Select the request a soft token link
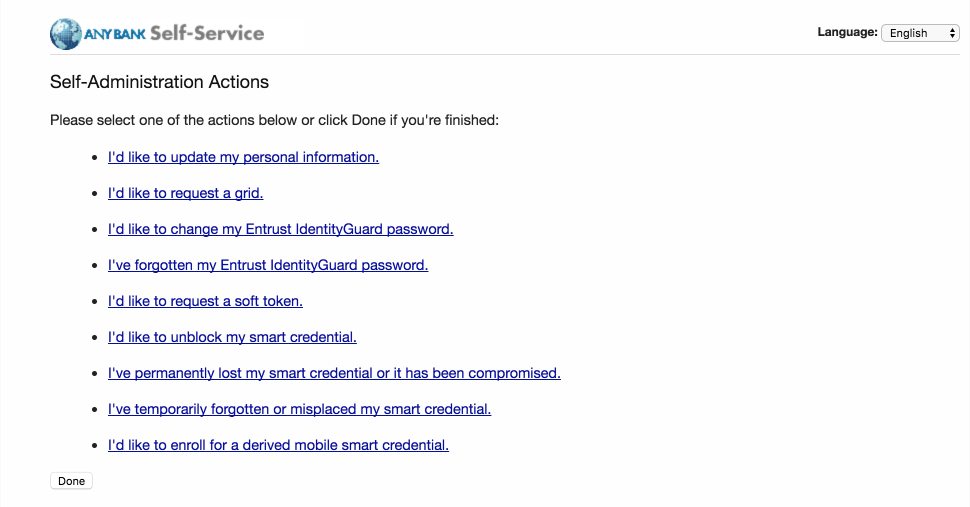Viewport: 970px width, 507px height. pyautogui.click(x=205, y=301)
